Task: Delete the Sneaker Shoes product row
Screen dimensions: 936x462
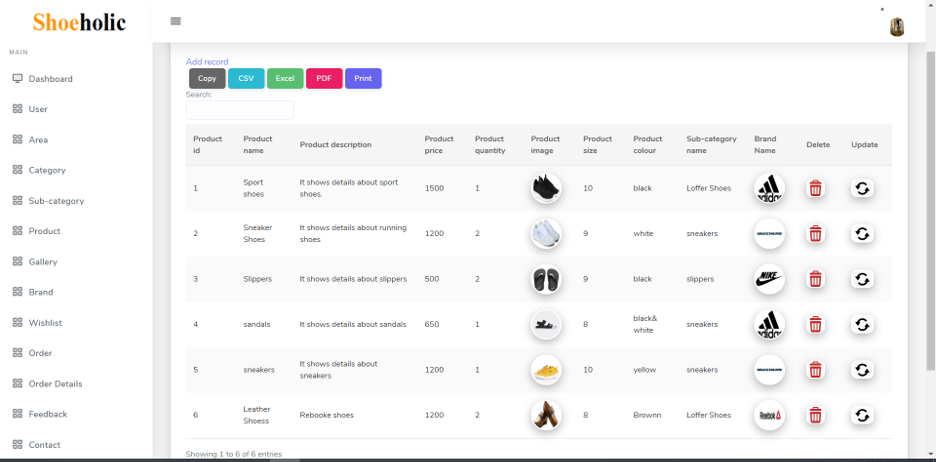Action: [x=815, y=234]
